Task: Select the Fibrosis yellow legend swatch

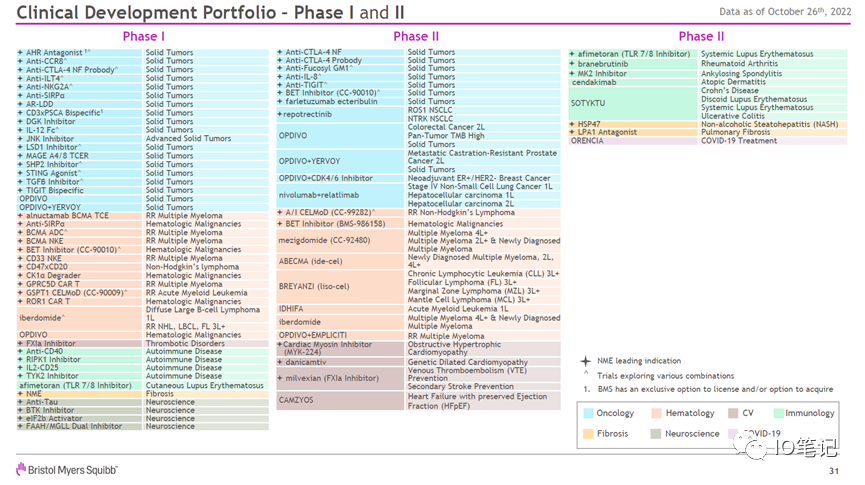Action: 588,434
